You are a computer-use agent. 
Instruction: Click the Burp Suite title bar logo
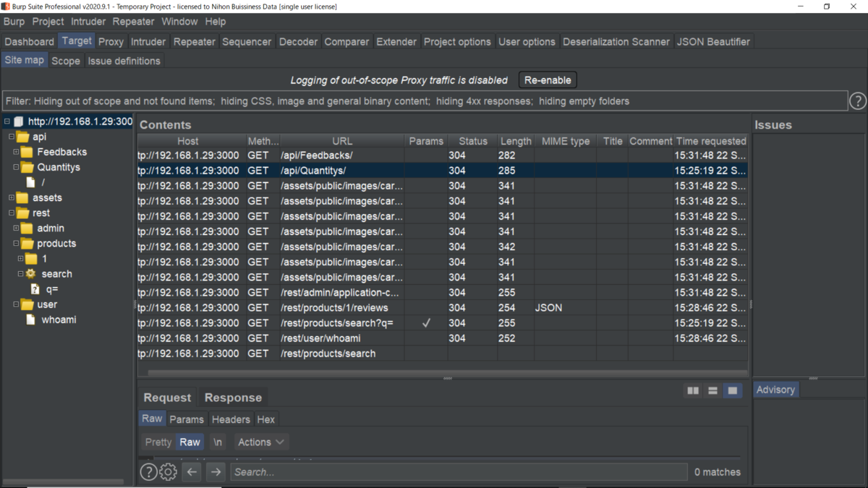[x=6, y=7]
